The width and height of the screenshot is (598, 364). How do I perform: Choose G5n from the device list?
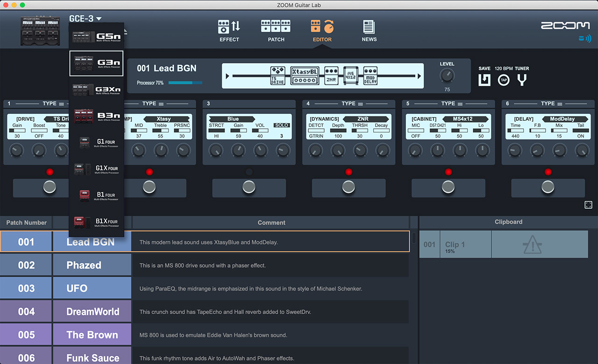tap(96, 36)
